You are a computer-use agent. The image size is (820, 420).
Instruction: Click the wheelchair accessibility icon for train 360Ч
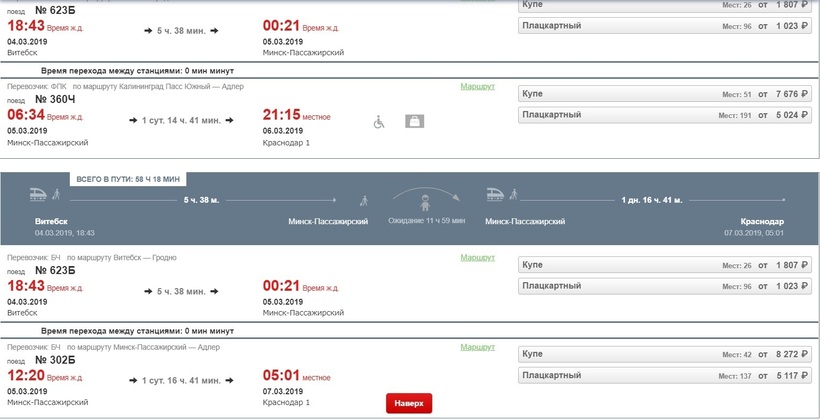(x=379, y=122)
